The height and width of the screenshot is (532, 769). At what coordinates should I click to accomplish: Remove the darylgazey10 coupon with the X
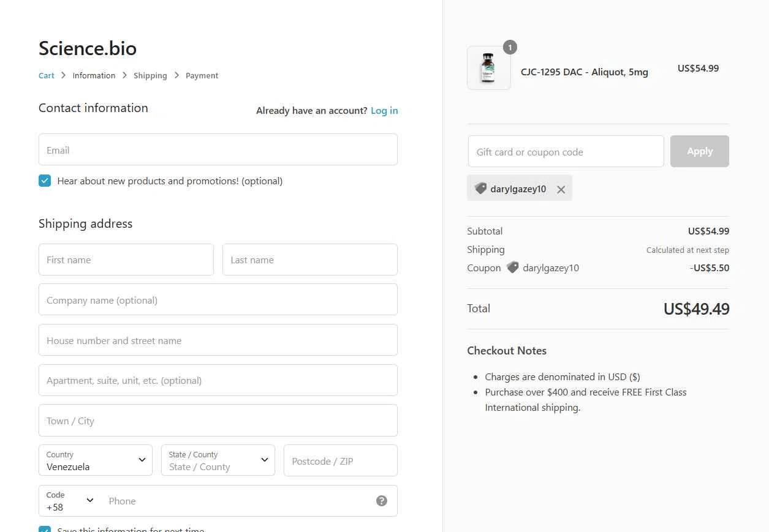pos(561,190)
